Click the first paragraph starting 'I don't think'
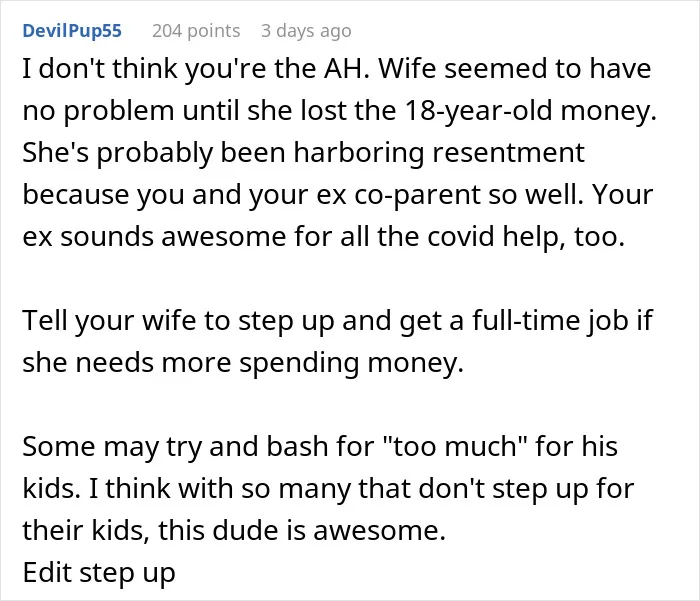 pos(339,152)
